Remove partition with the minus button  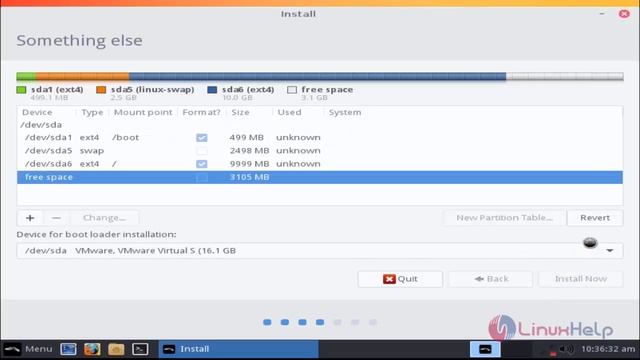tap(56, 218)
